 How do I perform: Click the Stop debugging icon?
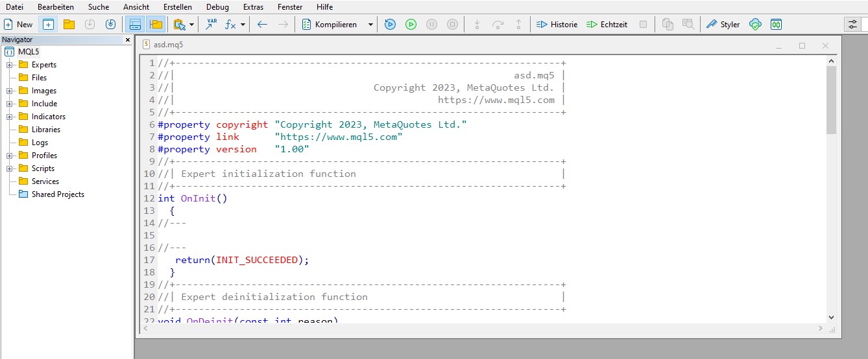[453, 24]
